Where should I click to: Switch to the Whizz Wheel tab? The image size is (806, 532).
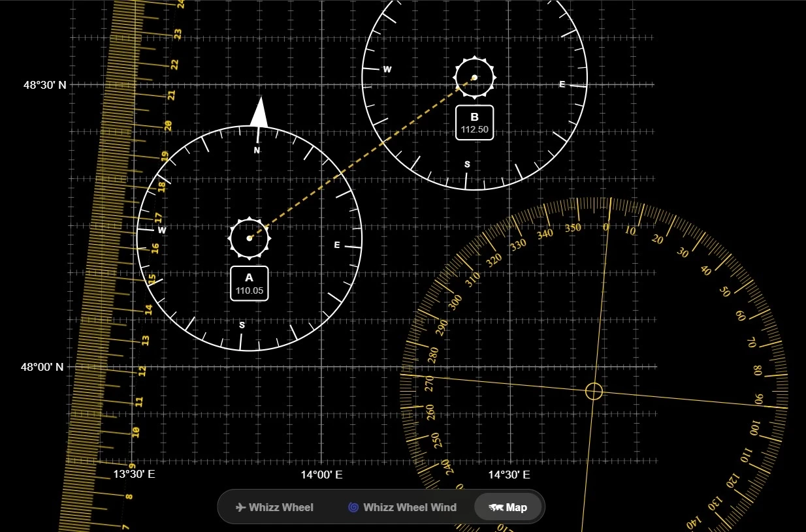274,507
